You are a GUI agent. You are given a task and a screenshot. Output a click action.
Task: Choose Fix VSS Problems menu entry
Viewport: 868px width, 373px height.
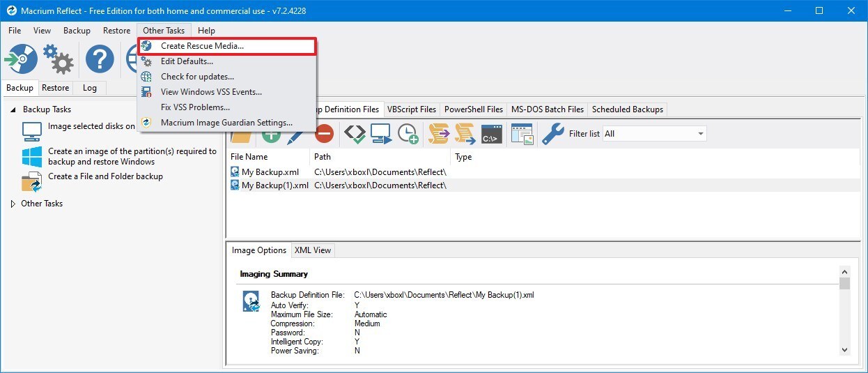[227, 107]
